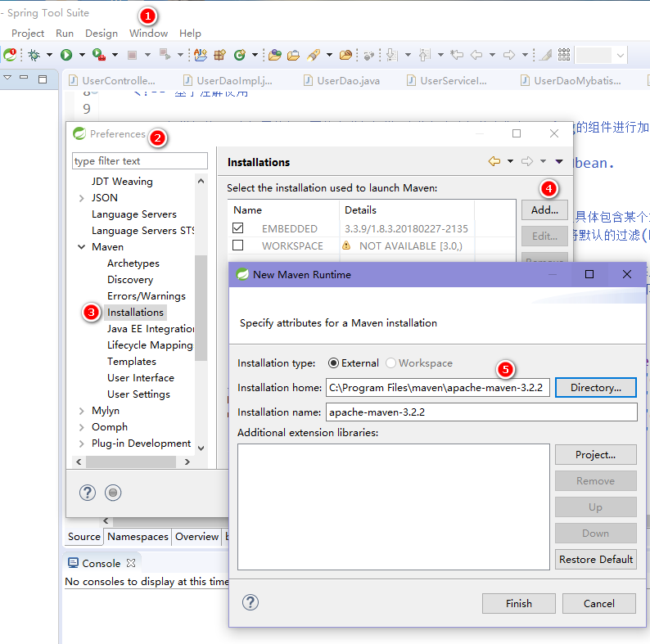Image resolution: width=650 pixels, height=644 pixels.
Task: Click the Add... button in Installations
Action: (x=544, y=210)
